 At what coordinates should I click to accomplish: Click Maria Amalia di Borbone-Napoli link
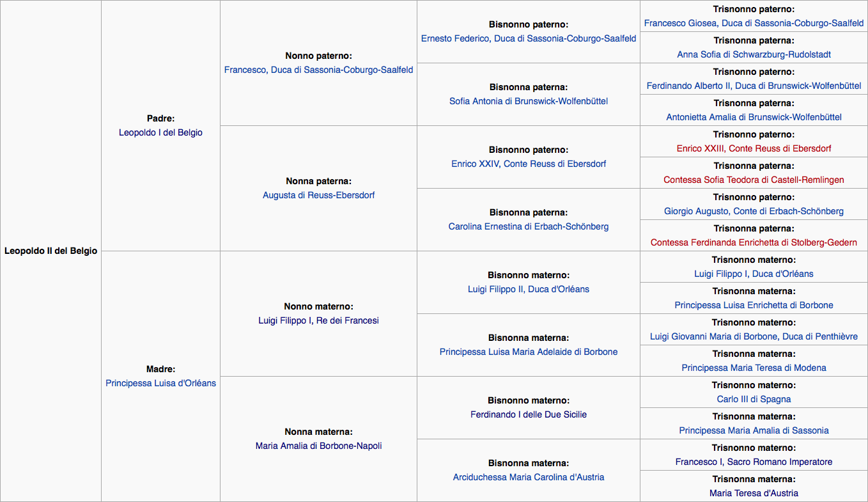click(318, 446)
